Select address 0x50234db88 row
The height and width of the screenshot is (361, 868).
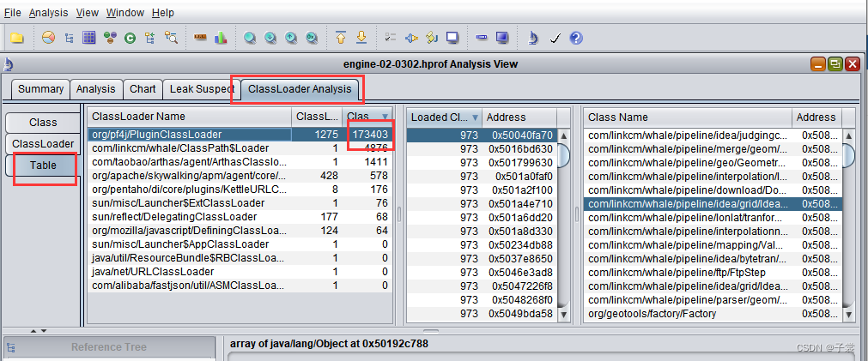[483, 245]
